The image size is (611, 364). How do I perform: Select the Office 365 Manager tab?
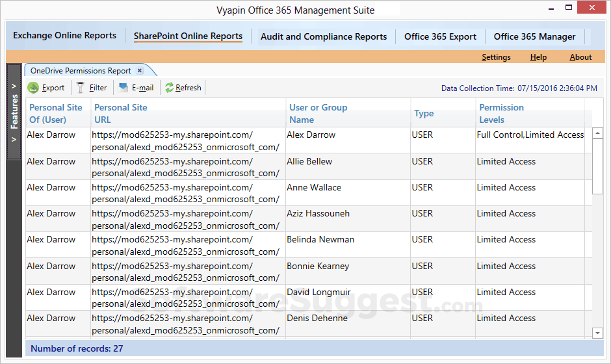point(534,37)
